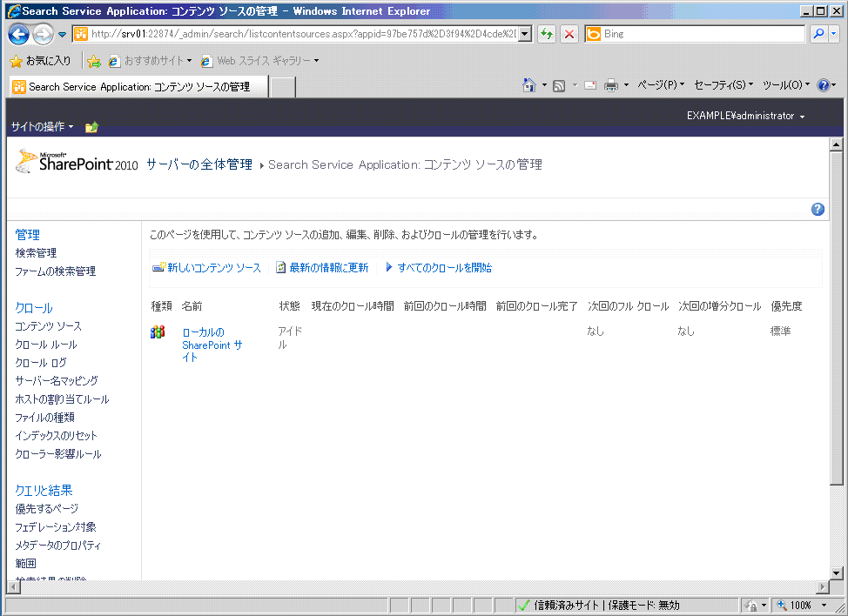The height and width of the screenshot is (616, 848).
Task: Open クロール ログ navigation link
Action: click(x=41, y=363)
